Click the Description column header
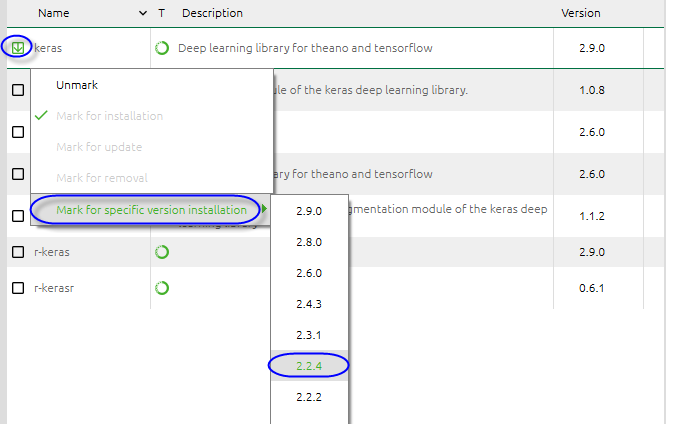Image resolution: width=677 pixels, height=424 pixels. (x=212, y=13)
